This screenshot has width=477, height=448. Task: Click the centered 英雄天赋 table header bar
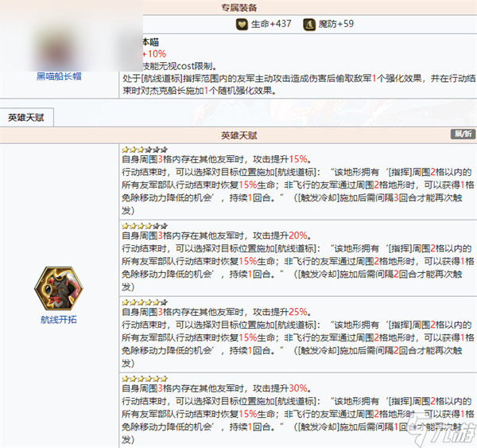[238, 134]
